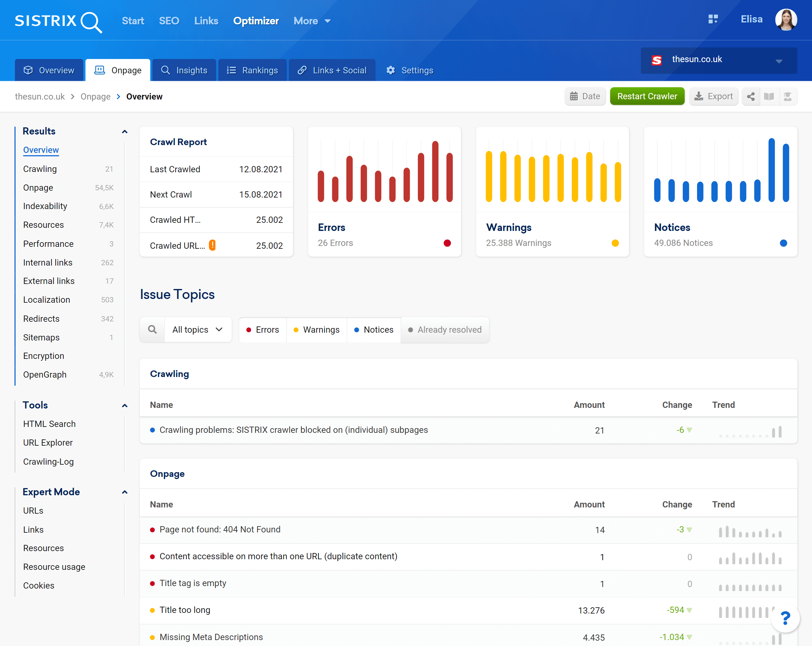Click the search magnifier in Issue Topics filter
The image size is (812, 646).
[x=152, y=330]
